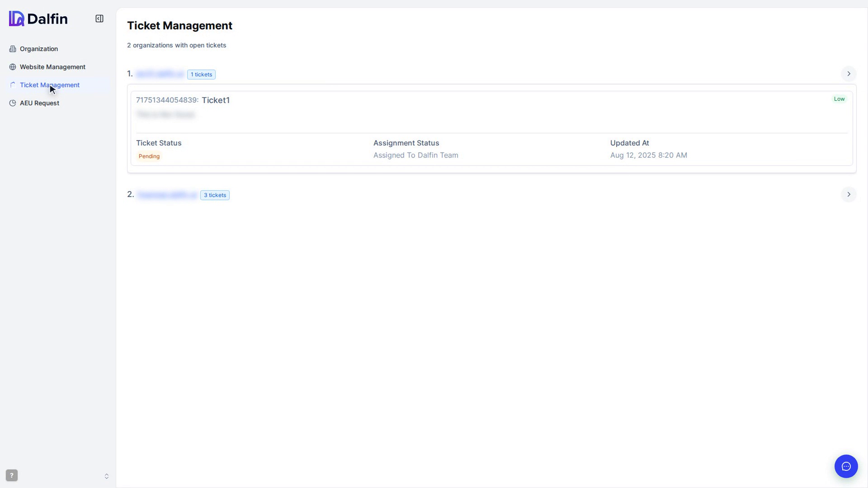Click the 'Ticket Status' label
The height and width of the screenshot is (488, 868).
(159, 143)
